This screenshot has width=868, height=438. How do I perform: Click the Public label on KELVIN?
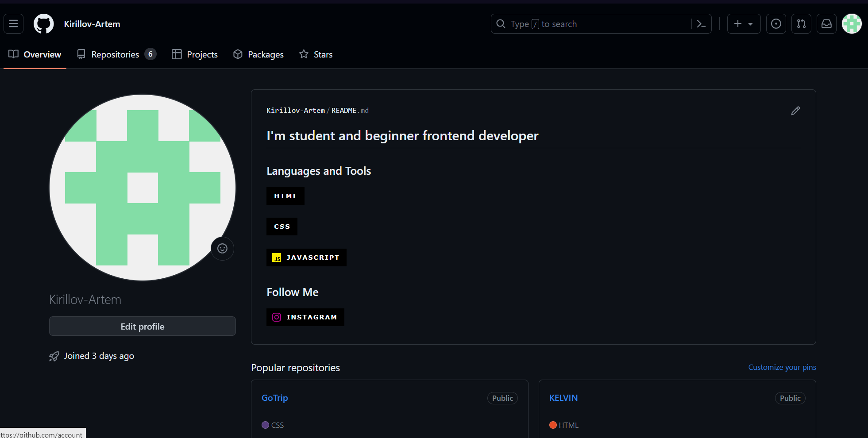[x=790, y=398]
